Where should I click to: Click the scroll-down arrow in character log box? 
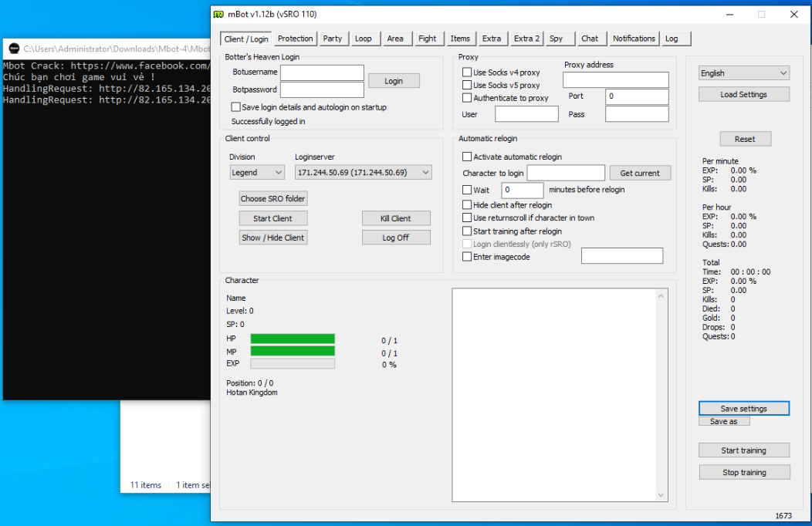pyautogui.click(x=661, y=495)
